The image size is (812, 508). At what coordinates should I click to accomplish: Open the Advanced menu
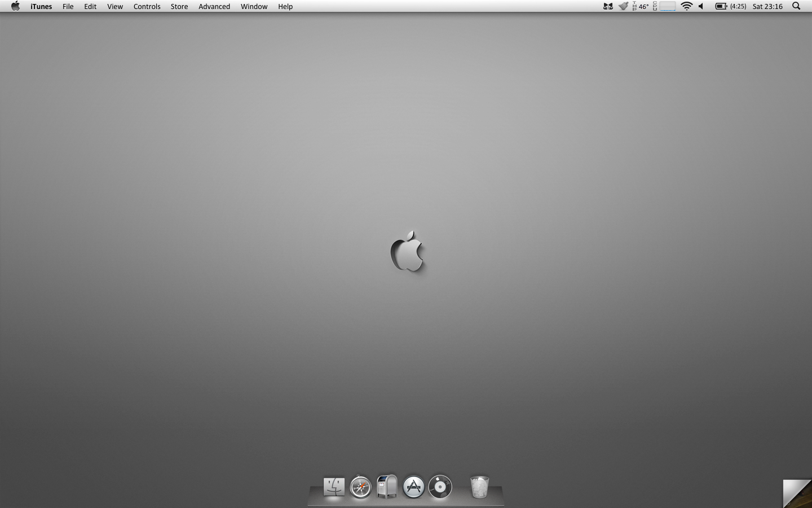(214, 6)
